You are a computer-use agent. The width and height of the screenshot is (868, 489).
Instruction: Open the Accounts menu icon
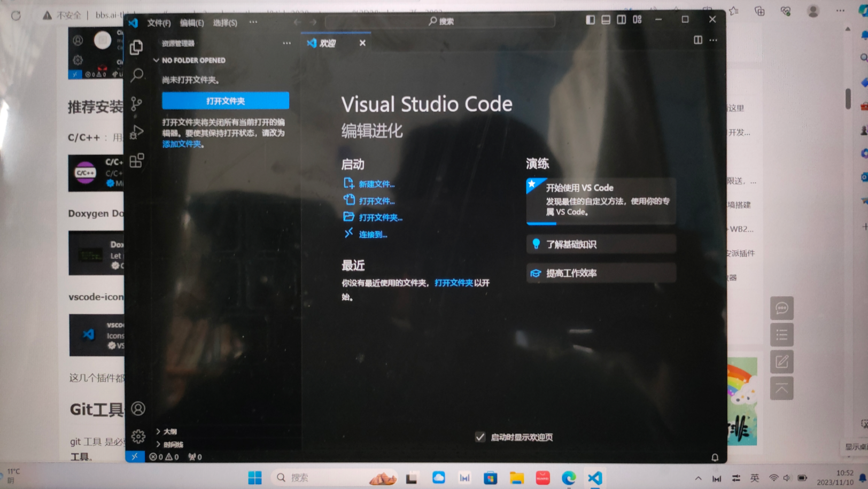pos(138,408)
